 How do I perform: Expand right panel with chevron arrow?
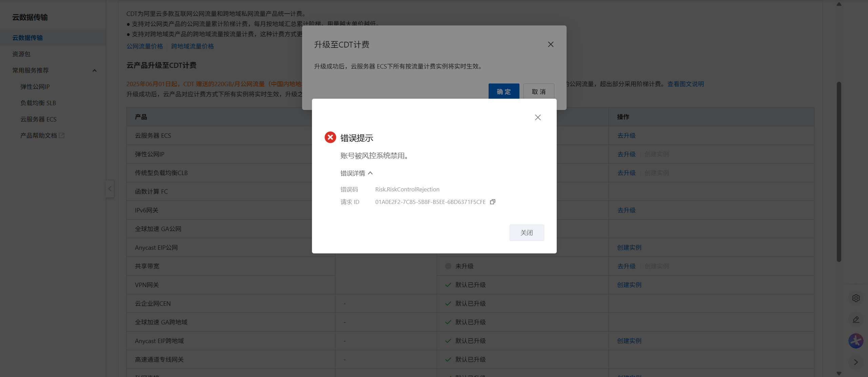(856, 362)
